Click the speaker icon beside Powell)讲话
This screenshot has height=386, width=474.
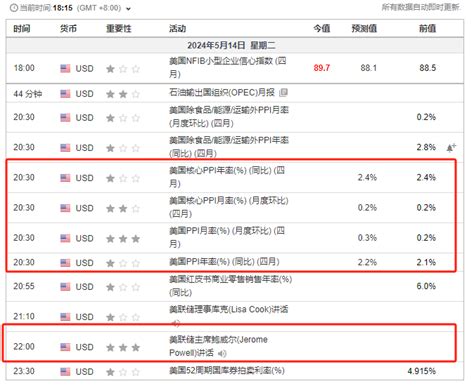point(222,353)
